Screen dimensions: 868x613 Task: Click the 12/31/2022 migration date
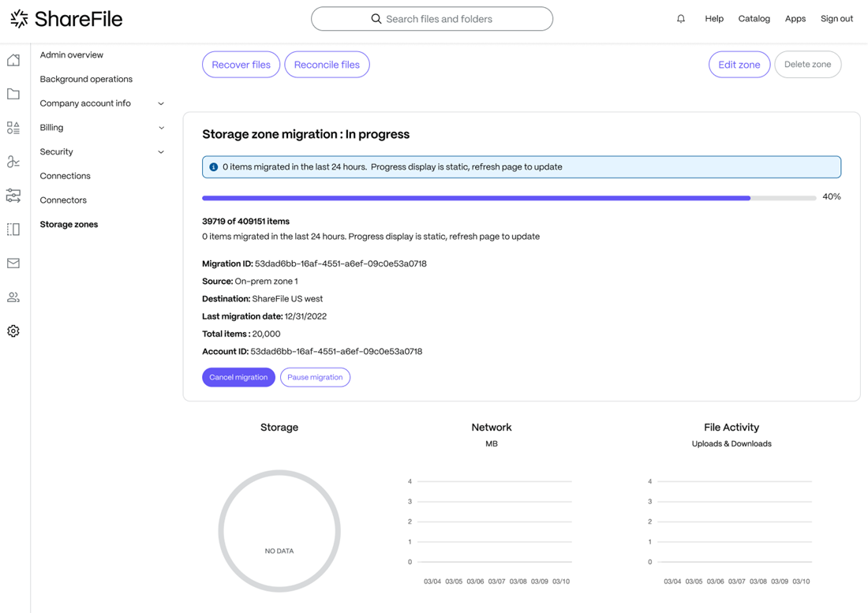305,316
